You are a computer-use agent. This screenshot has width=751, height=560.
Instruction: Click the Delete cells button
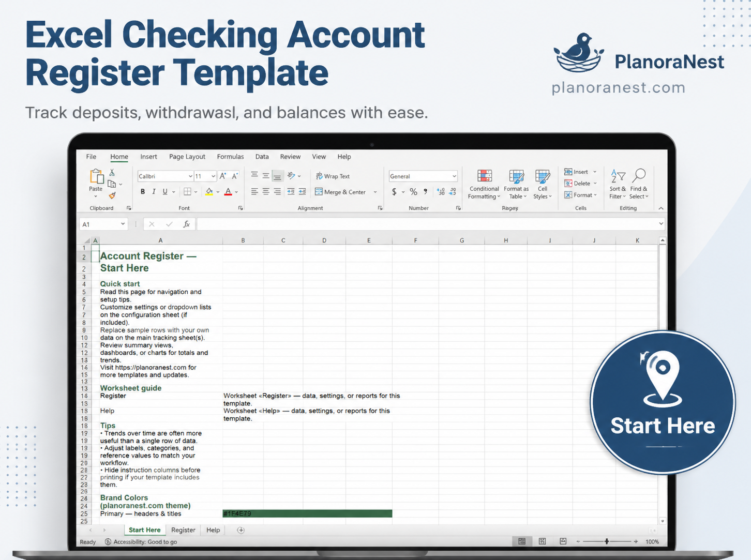[581, 184]
